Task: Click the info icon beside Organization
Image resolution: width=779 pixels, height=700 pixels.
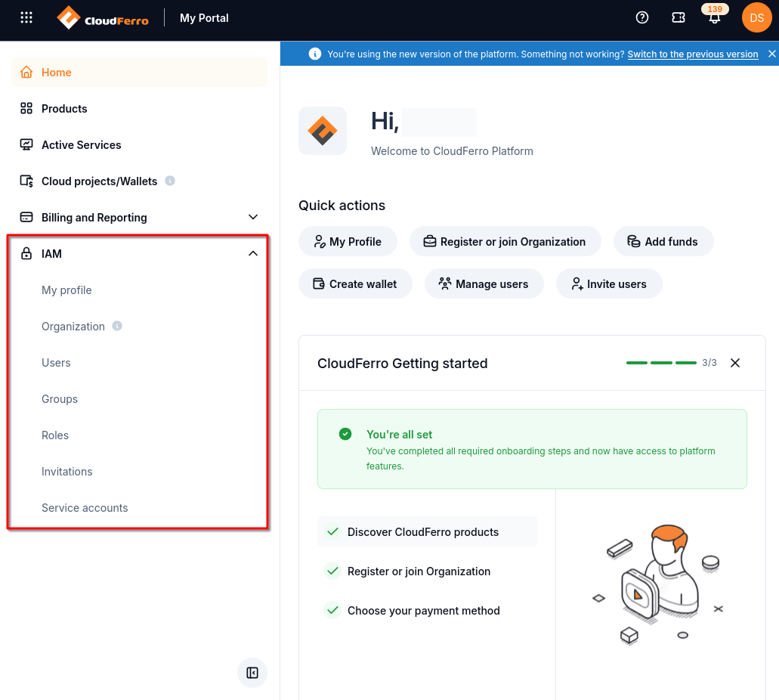Action: pos(117,326)
